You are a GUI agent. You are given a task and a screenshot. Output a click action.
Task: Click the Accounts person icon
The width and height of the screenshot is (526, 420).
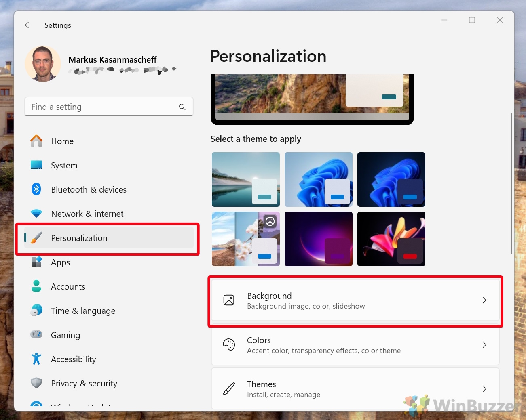point(36,286)
